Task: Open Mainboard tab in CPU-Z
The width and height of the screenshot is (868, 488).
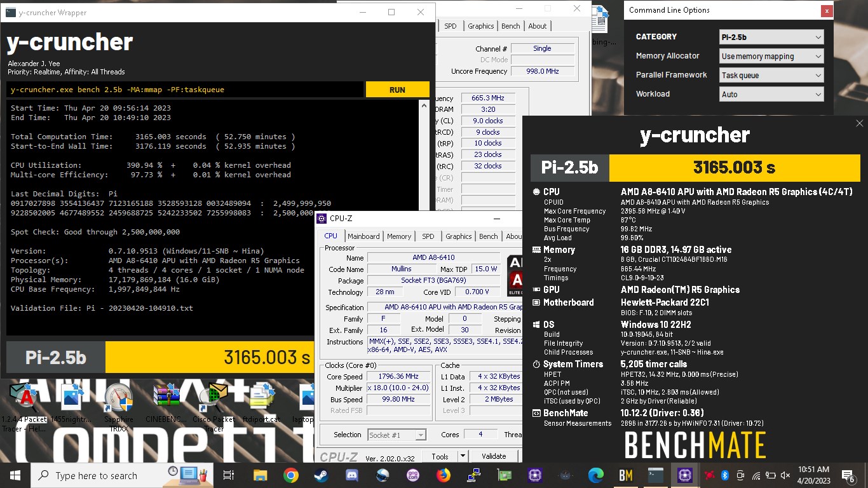Action: coord(363,236)
